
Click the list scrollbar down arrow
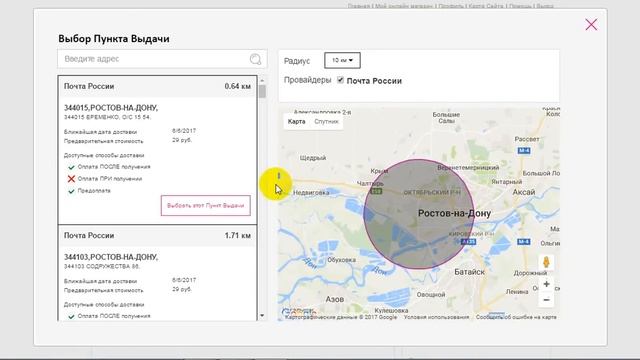click(262, 316)
